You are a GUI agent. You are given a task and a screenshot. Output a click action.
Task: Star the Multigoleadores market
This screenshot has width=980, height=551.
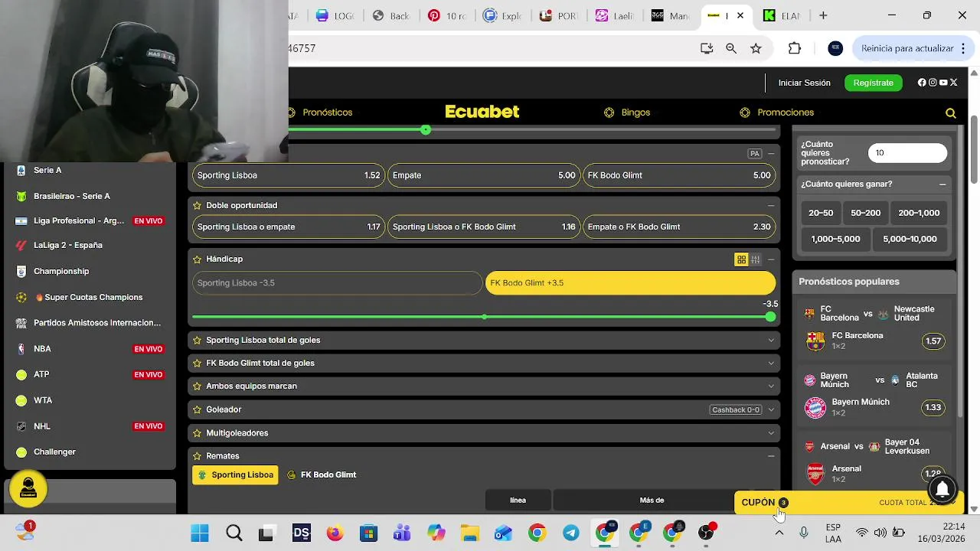click(x=198, y=432)
